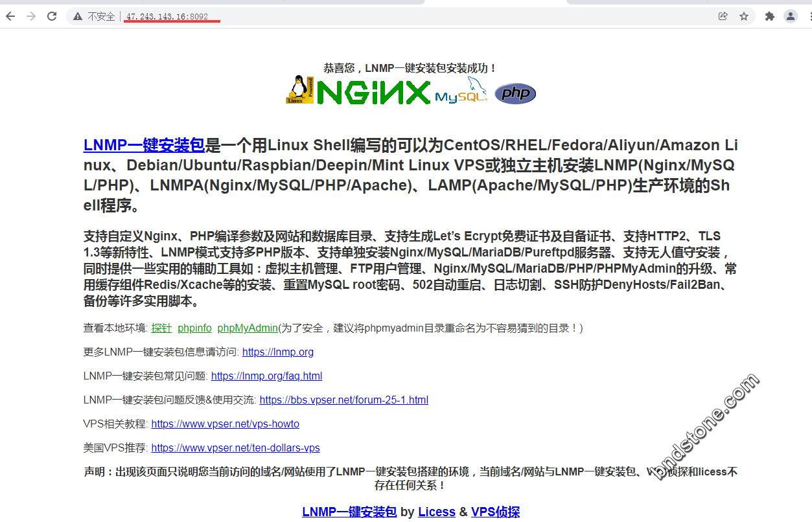Open the bbs.vpser.net forum-25-1 link
The width and height of the screenshot is (812, 522).
tap(344, 400)
